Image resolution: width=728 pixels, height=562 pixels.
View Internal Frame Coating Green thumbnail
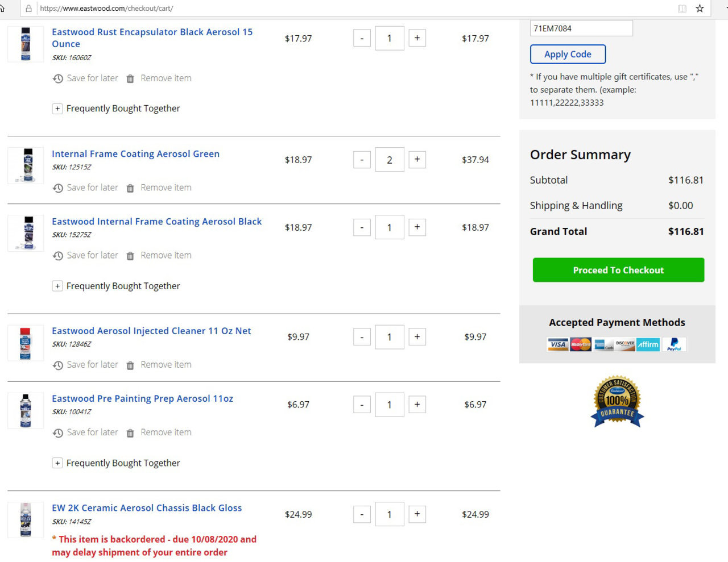tap(26, 165)
